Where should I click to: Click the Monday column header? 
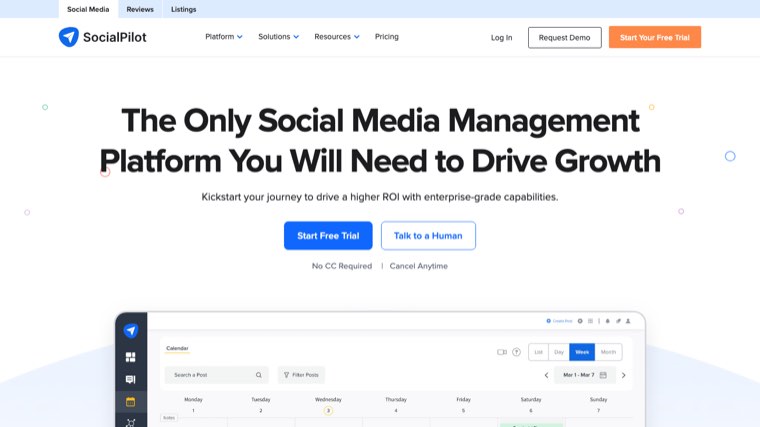click(x=193, y=399)
